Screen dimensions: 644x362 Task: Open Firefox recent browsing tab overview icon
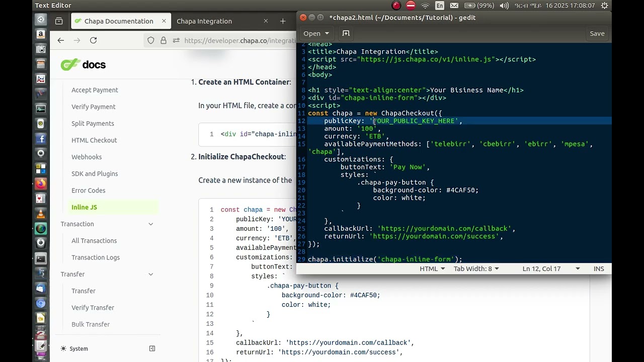59,21
